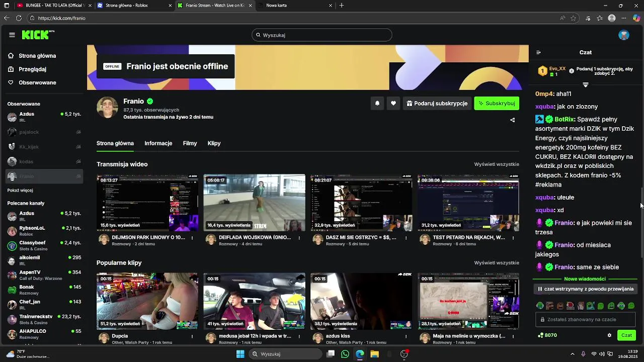Image resolution: width=644 pixels, height=362 pixels.
Task: Click Wyświetl wszystkie next to Transmisja wideo
Action: click(x=497, y=164)
